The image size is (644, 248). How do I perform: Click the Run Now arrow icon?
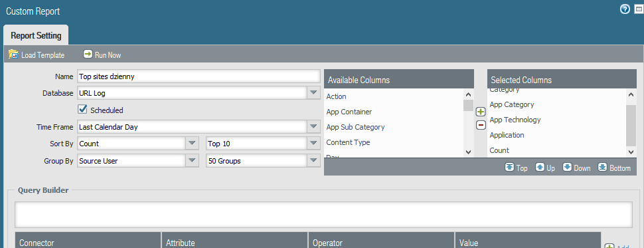coord(88,55)
